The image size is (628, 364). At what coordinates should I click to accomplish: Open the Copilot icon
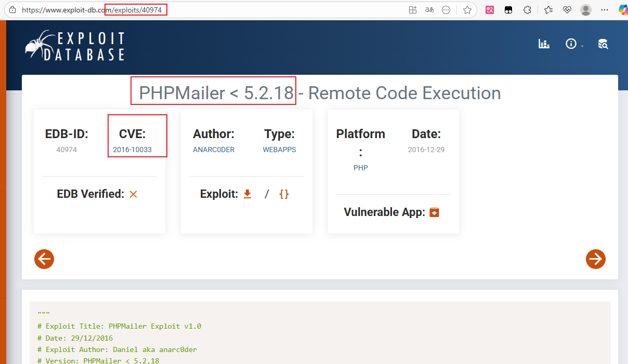point(623,10)
